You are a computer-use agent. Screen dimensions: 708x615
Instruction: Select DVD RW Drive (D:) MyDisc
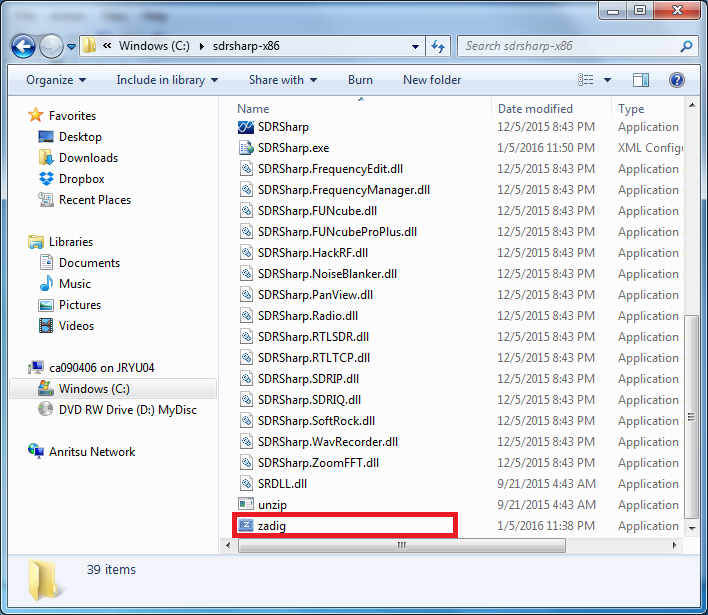118,410
